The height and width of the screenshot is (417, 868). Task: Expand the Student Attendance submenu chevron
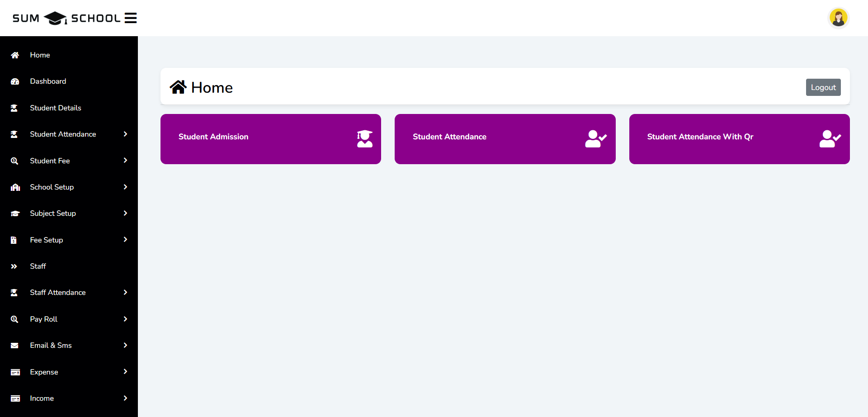tap(125, 134)
